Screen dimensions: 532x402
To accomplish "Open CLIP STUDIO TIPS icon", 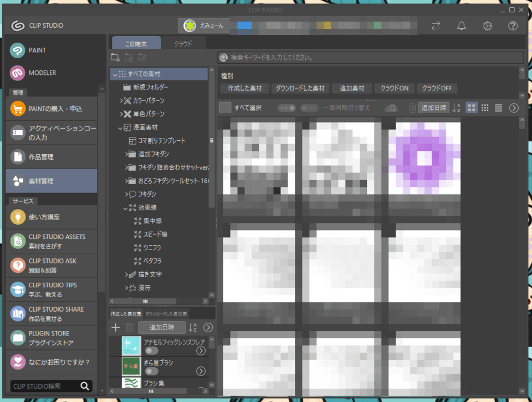I will click(x=18, y=289).
